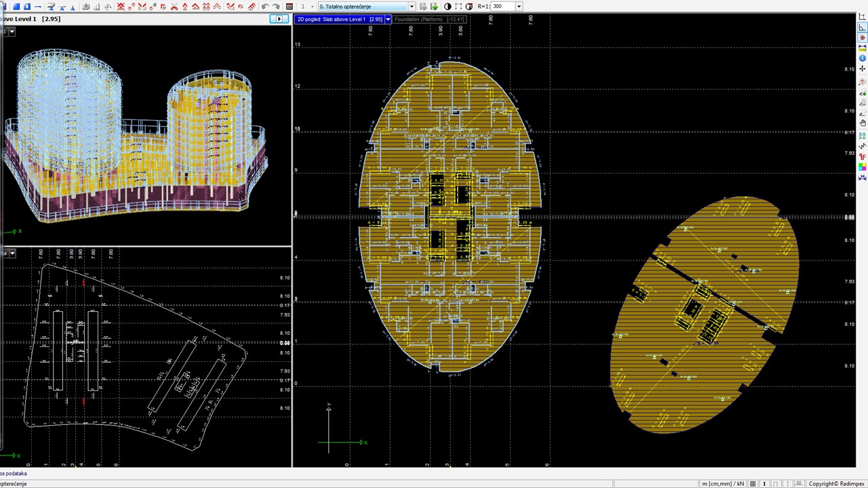Click the scissors cut icon in toolbar
The width and height of the screenshot is (868, 488).
(x=174, y=7)
